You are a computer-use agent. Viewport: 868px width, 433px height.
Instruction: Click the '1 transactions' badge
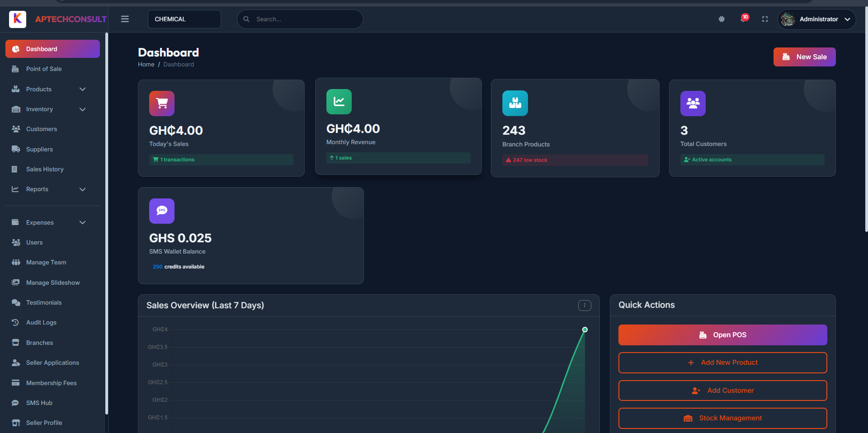tap(221, 160)
